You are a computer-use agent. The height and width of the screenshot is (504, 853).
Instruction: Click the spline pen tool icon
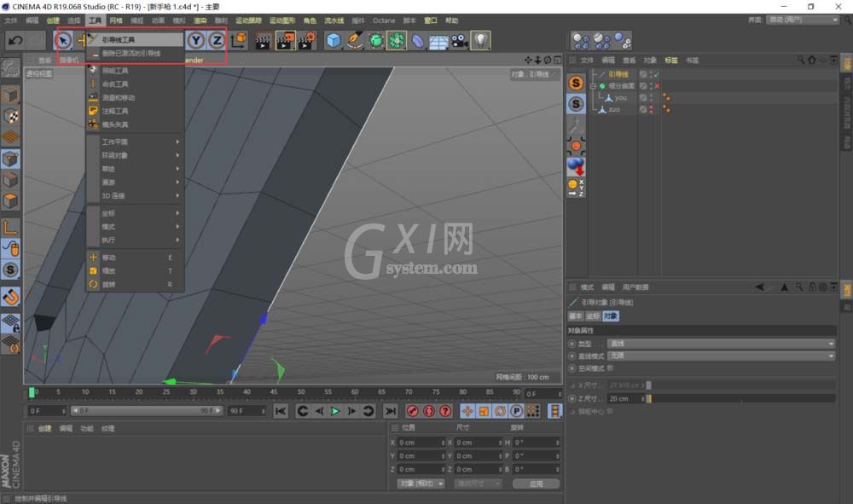[355, 41]
